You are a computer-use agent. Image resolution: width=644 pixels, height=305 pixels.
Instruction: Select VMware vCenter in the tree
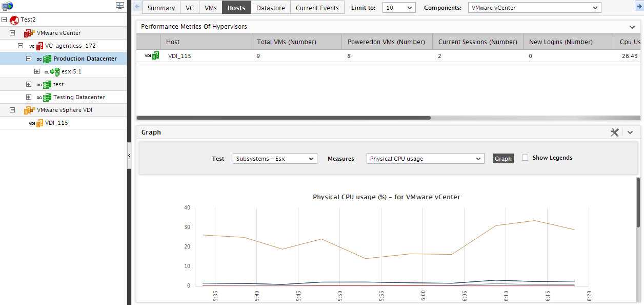pos(59,33)
